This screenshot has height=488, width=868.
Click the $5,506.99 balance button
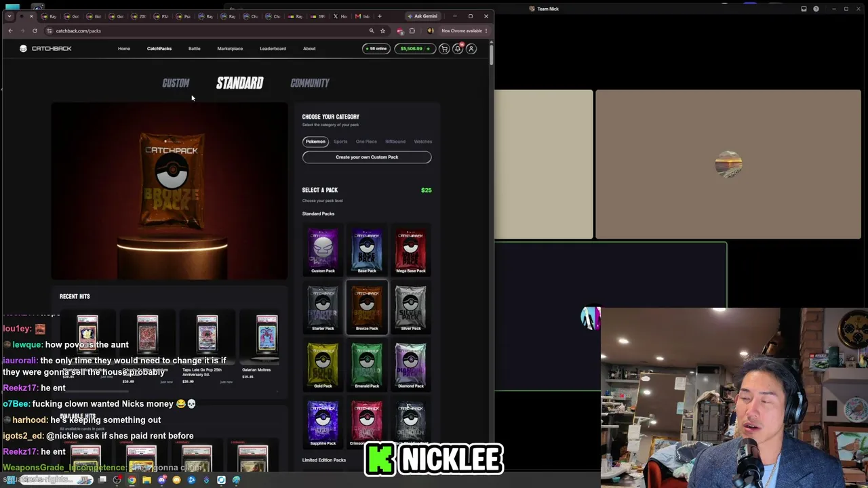[414, 49]
